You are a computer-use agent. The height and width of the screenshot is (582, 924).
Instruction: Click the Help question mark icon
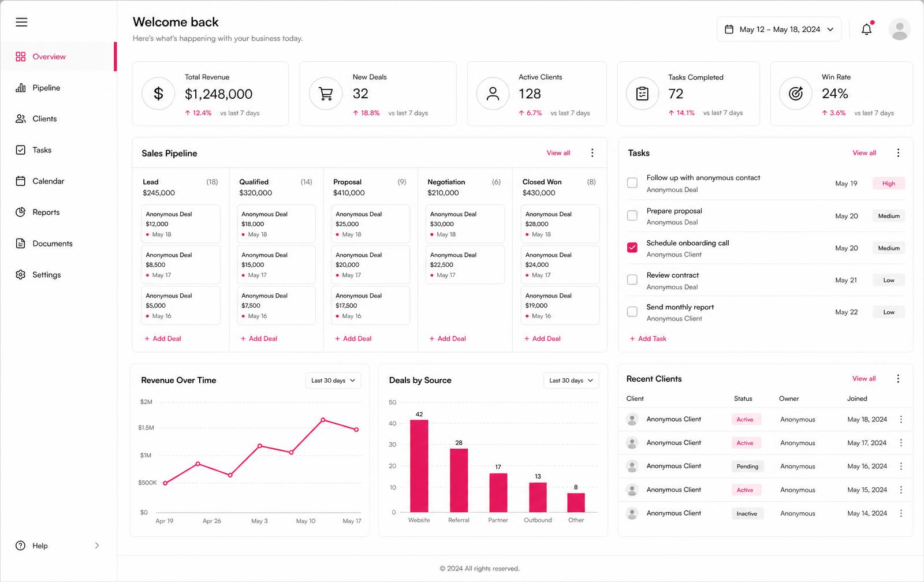pyautogui.click(x=21, y=546)
